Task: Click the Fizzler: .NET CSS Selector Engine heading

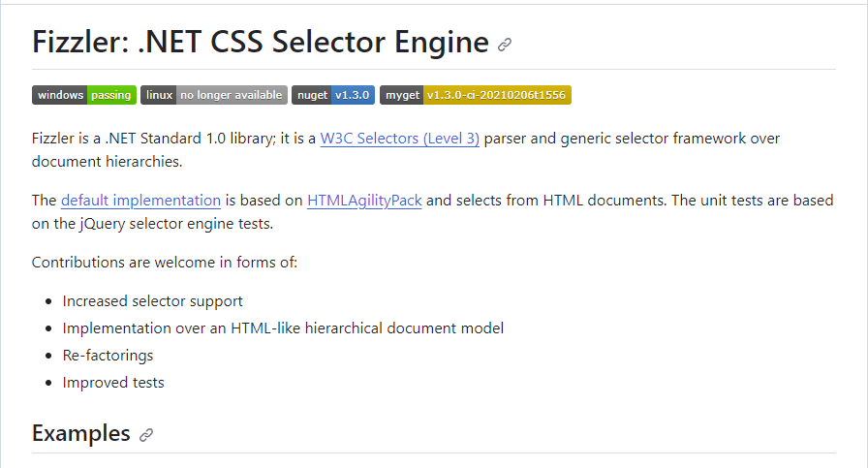Action: click(261, 42)
